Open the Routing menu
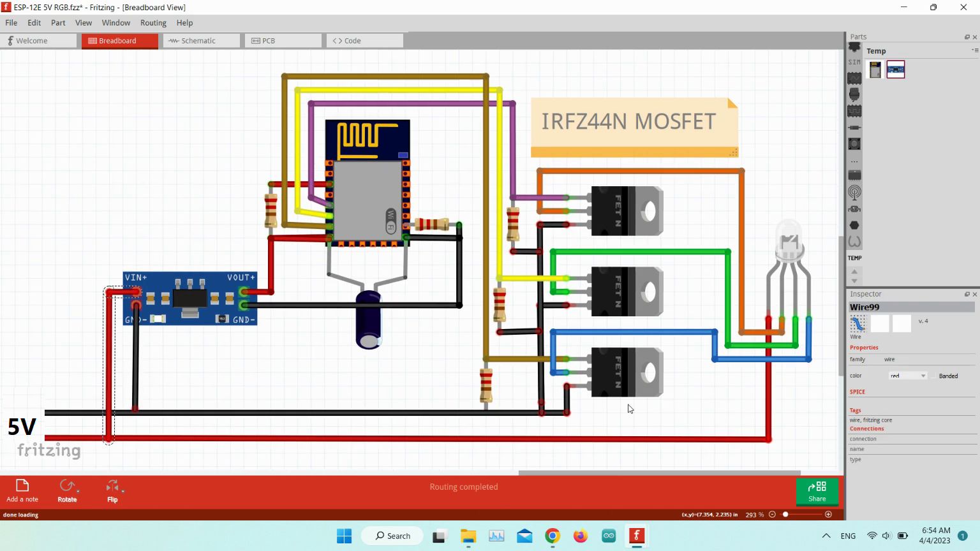The image size is (980, 551). coord(153,22)
